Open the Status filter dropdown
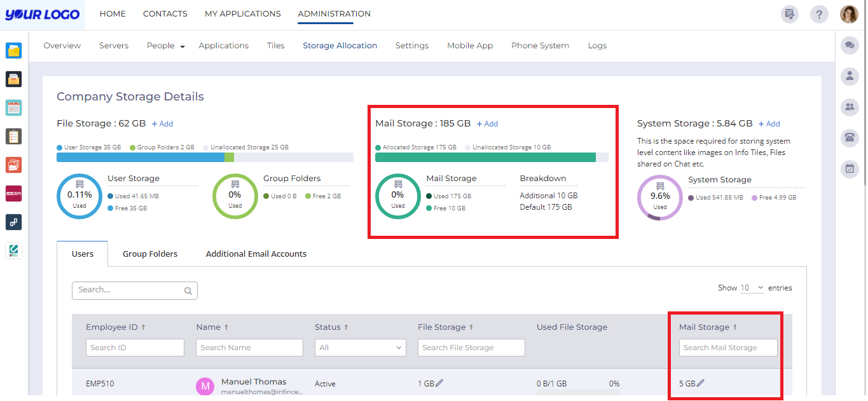Screen dimensions: 868x401 click(x=360, y=348)
